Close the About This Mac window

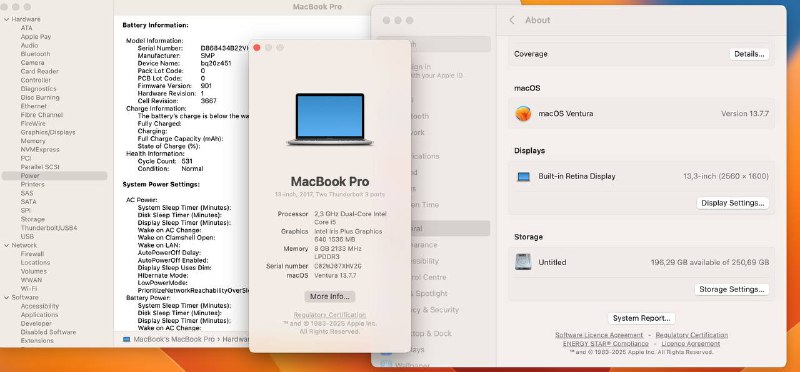[x=257, y=47]
